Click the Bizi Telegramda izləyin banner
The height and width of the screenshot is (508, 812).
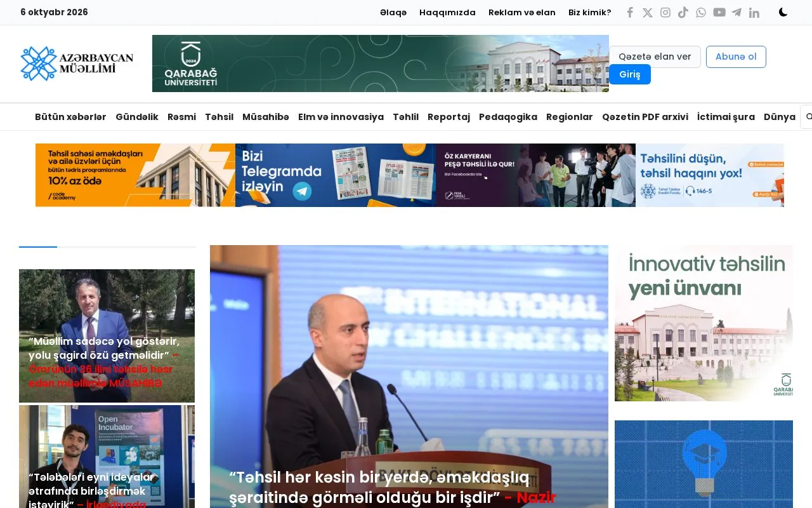pos(336,175)
